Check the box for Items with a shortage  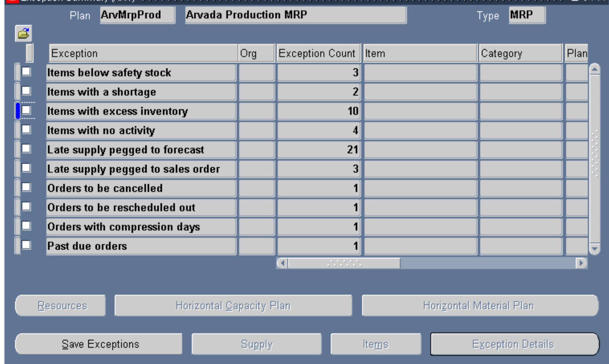pos(26,91)
